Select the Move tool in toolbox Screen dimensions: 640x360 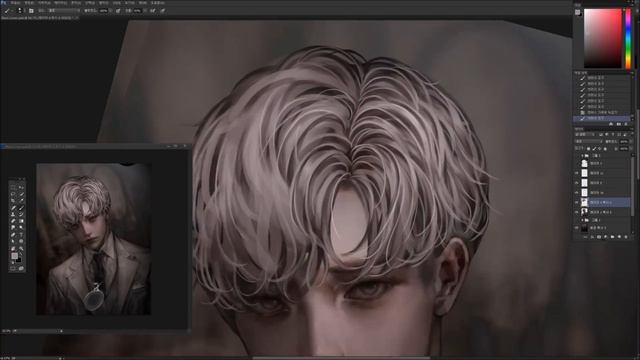click(x=21, y=187)
